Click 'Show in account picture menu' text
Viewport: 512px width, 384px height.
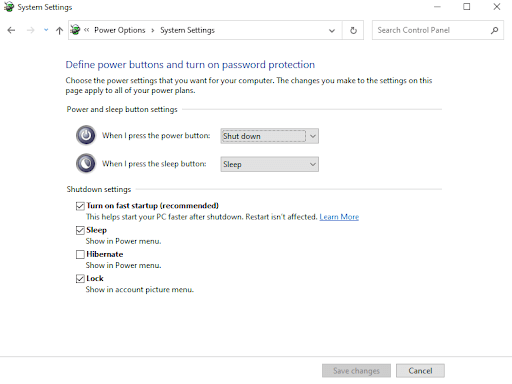pyautogui.click(x=139, y=290)
